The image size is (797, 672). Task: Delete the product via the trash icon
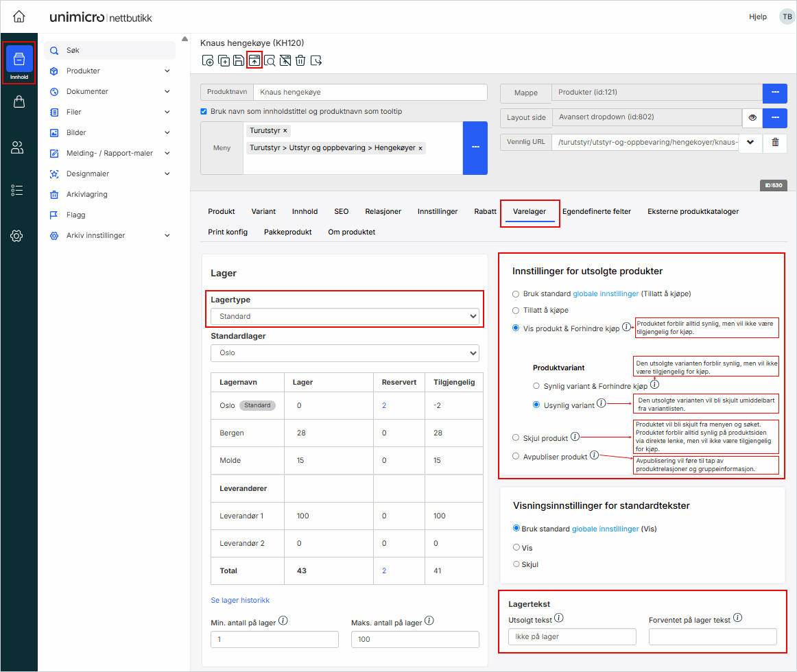301,60
